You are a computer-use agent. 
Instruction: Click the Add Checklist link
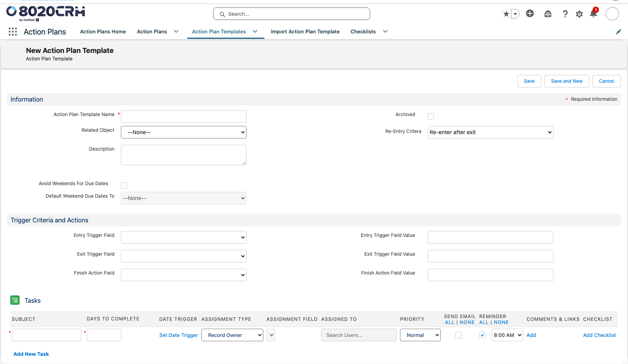coord(599,335)
